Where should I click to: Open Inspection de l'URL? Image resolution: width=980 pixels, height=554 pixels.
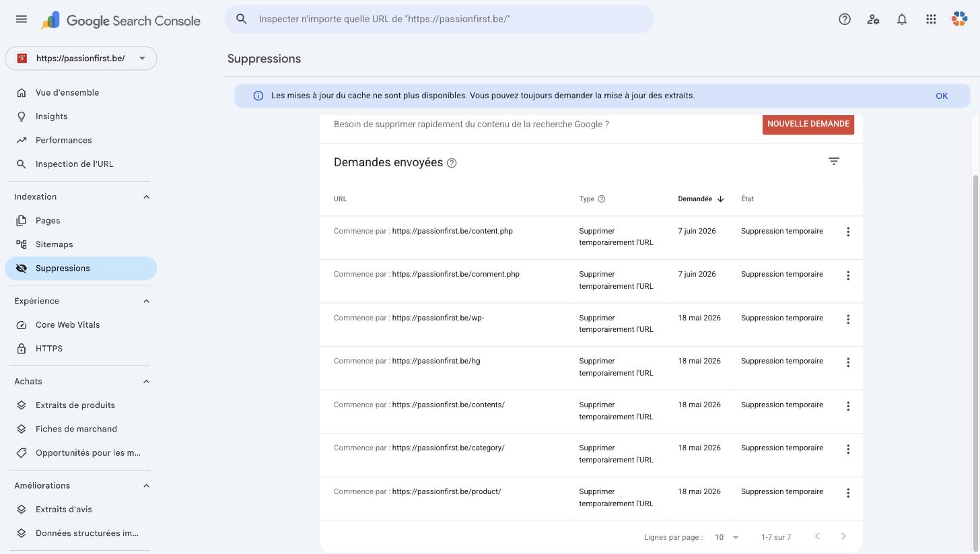[81, 164]
